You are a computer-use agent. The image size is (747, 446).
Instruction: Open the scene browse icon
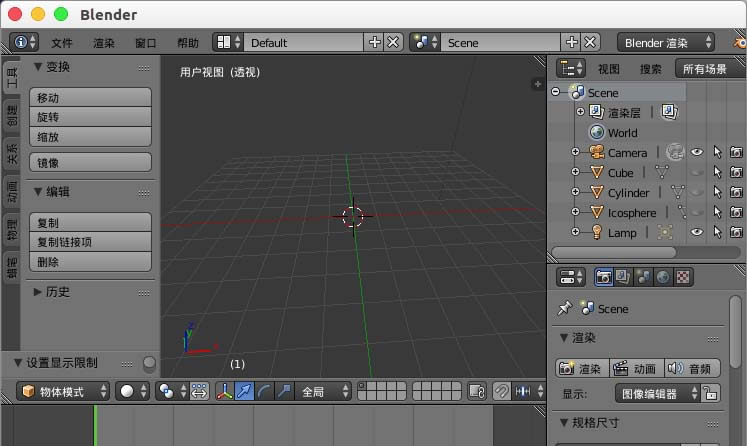425,42
